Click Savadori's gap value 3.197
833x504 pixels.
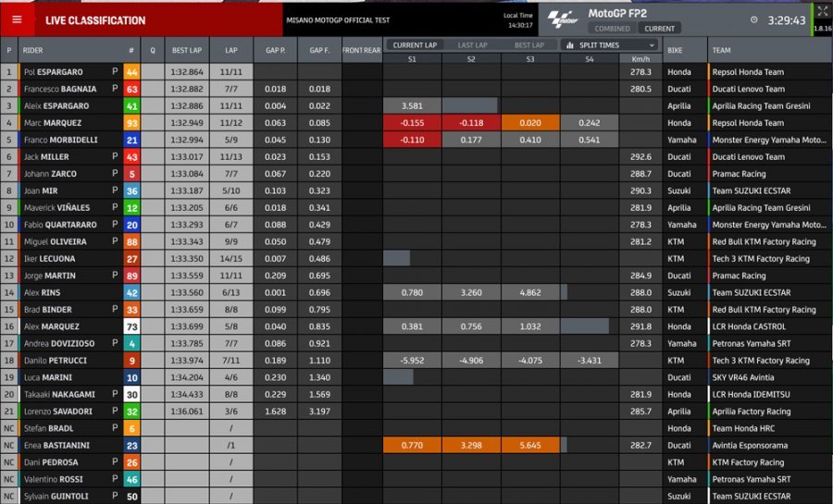[x=319, y=412]
